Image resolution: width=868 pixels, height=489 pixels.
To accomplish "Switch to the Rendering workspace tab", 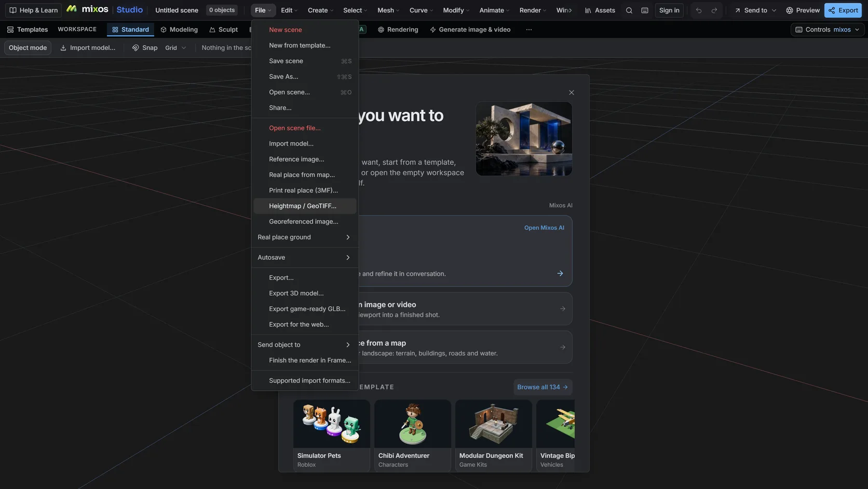I will coord(398,30).
